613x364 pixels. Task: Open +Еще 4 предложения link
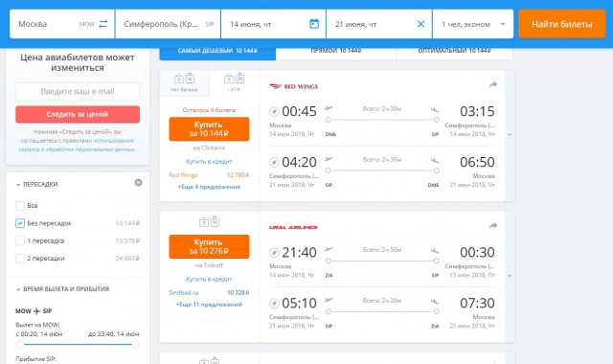click(x=209, y=187)
